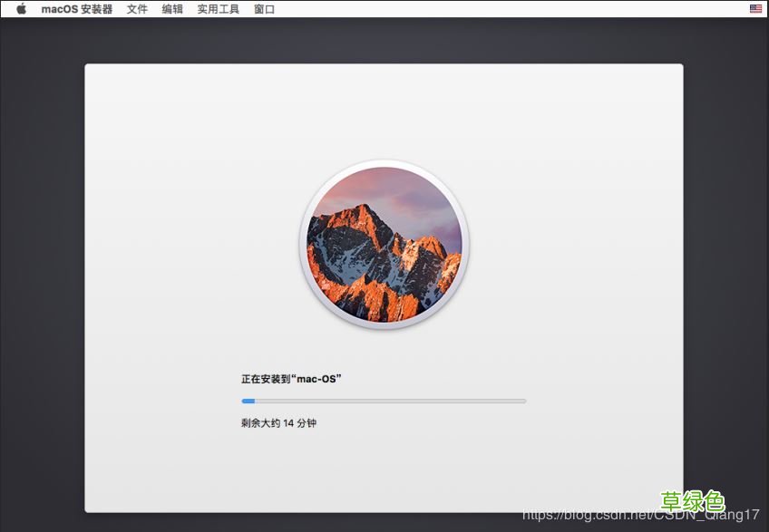Open the macOS 安装器 menu
The image size is (769, 532).
pos(76,9)
